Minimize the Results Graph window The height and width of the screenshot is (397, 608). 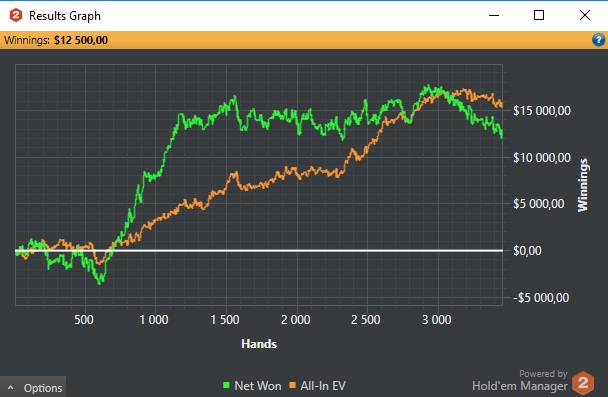pos(494,16)
